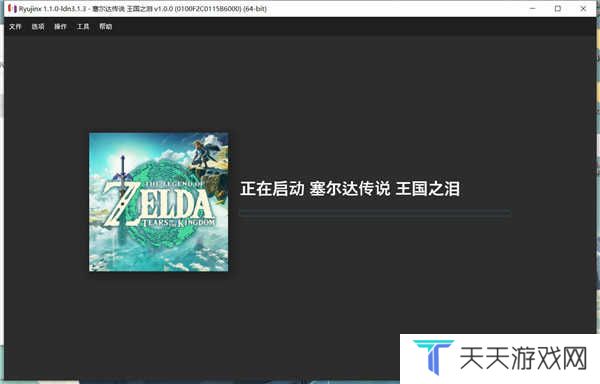Open the 工具 (Tools) menu
The width and height of the screenshot is (600, 384).
click(x=83, y=26)
